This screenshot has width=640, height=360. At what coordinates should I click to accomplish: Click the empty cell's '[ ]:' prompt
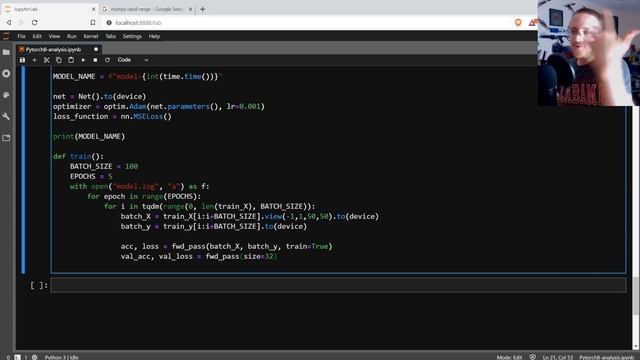pyautogui.click(x=39, y=285)
